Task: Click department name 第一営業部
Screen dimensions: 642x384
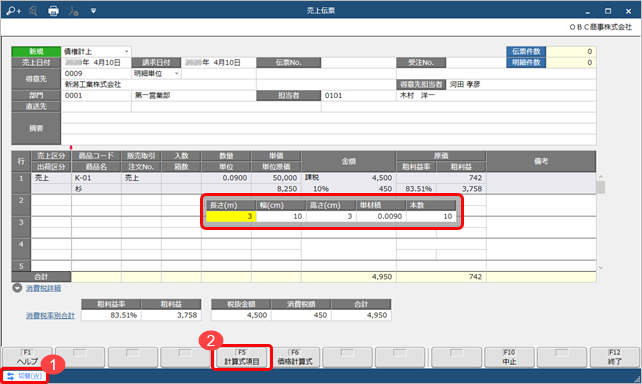Action: click(152, 95)
